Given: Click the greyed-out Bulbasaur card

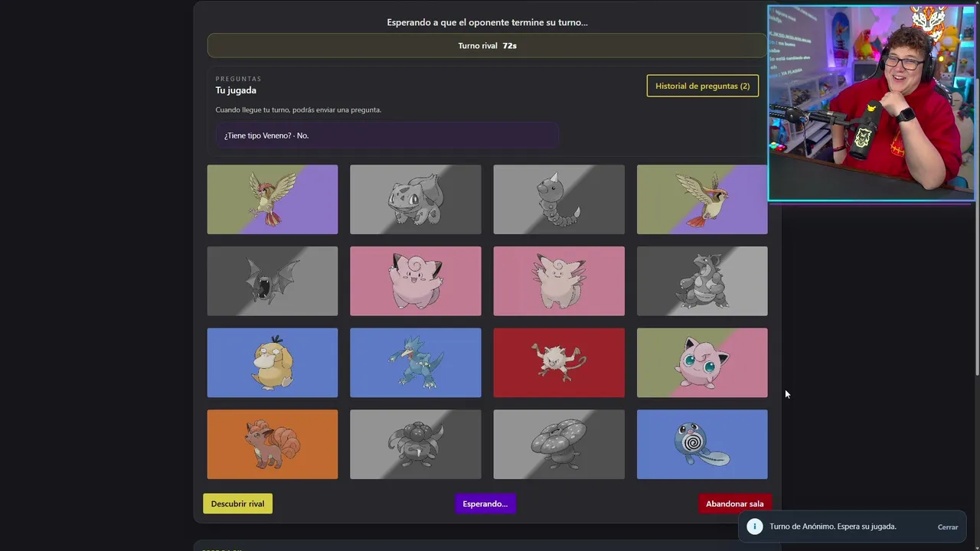Looking at the screenshot, I should coord(416,200).
